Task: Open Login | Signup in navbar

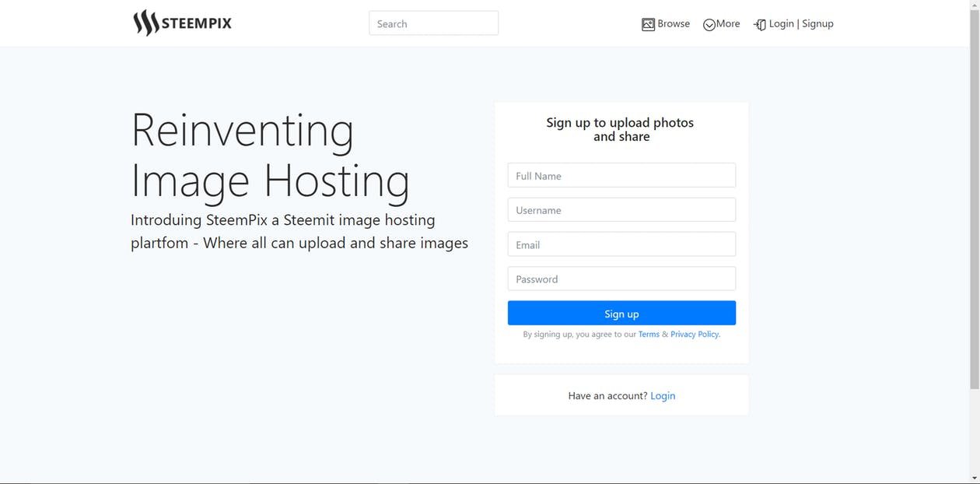Action: (x=793, y=24)
